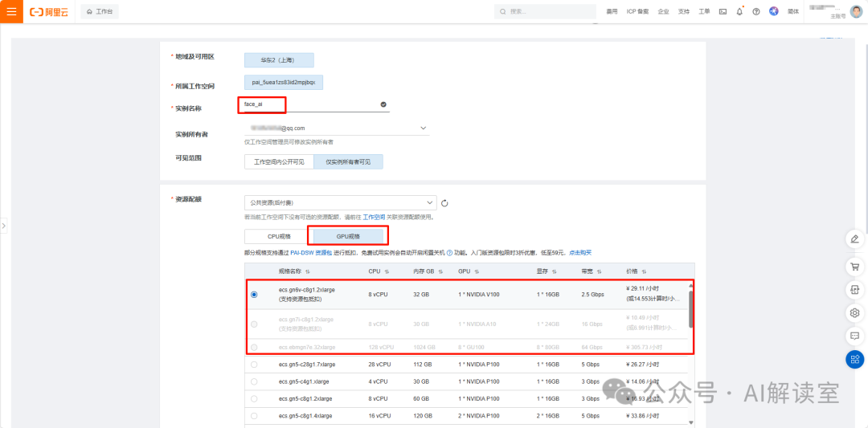This screenshot has width=868, height=428.
Task: Expand the 公共资源(后付费) resource quota dropdown
Action: click(340, 203)
